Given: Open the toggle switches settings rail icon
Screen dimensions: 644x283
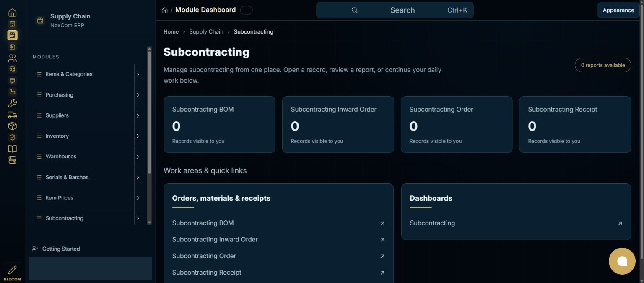Looking at the screenshot, I should tap(12, 160).
